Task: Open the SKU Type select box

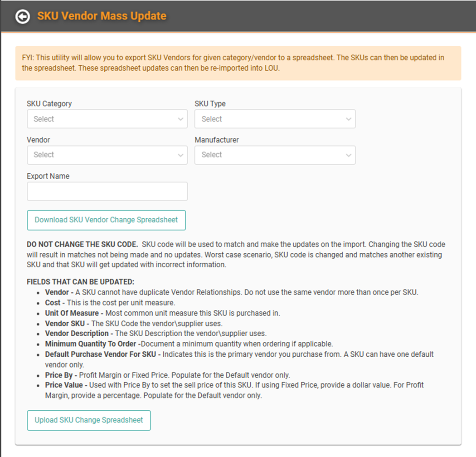Action: tap(275, 119)
